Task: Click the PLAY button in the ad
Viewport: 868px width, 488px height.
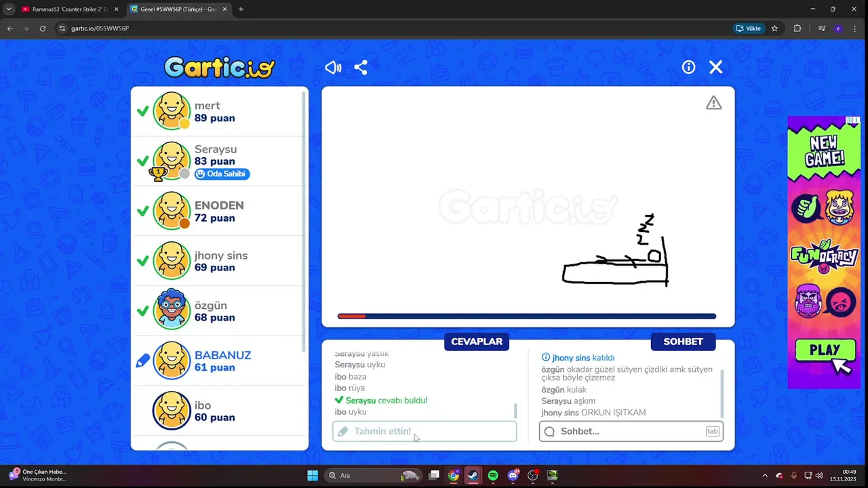Action: point(825,351)
